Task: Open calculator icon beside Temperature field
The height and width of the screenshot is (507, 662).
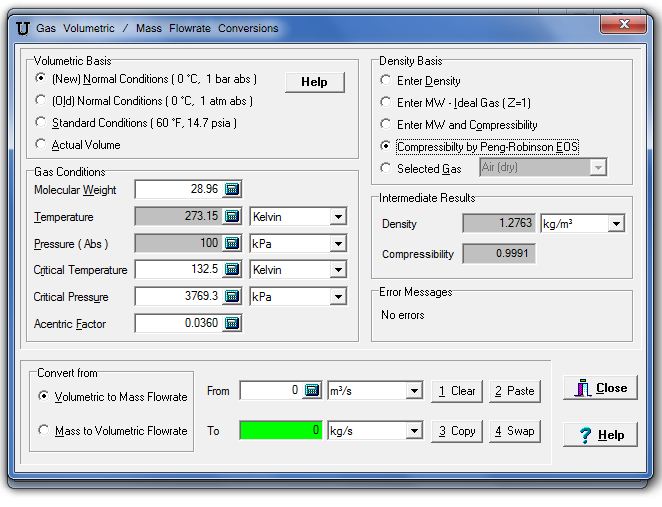Action: pos(232,216)
